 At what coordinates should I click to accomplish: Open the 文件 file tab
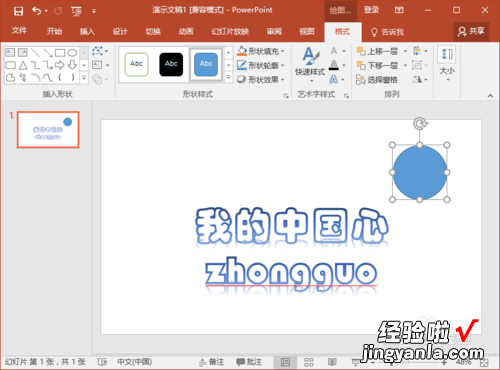[x=19, y=31]
